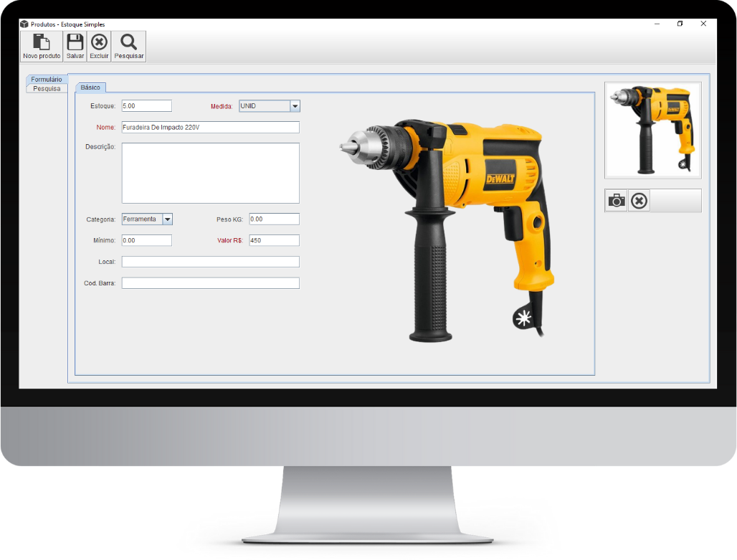Select the Básico tab
Screen dimensions: 737x560
coord(90,87)
